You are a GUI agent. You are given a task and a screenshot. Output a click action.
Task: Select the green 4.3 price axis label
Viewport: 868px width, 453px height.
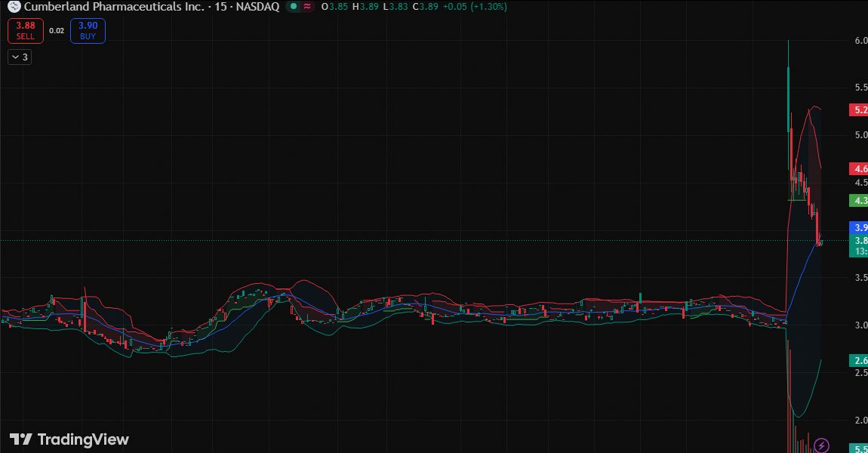[859, 201]
